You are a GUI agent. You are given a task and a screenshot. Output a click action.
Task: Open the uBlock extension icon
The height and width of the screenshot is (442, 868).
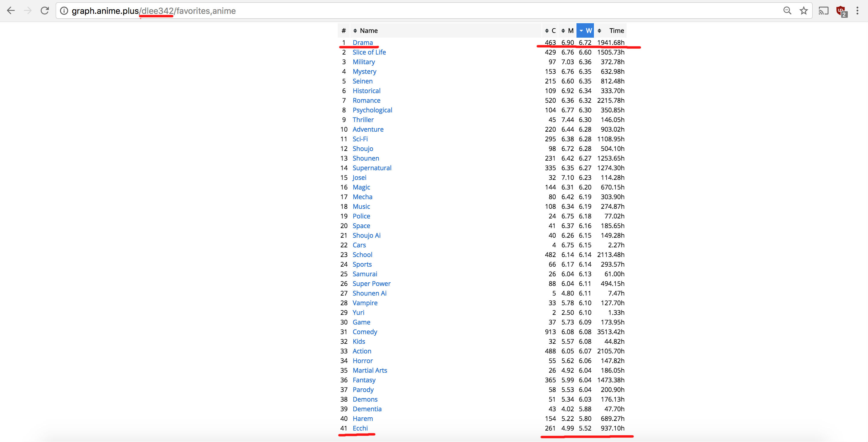842,11
